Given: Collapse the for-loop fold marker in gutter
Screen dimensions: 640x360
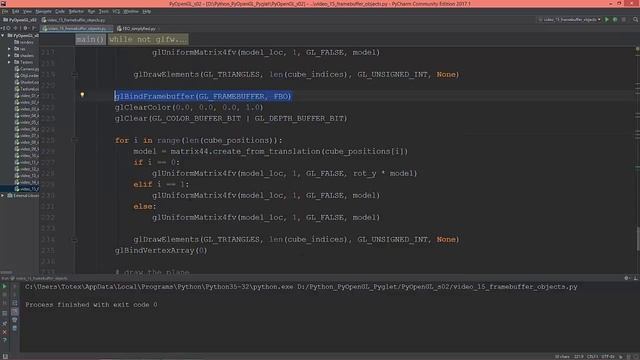Looking at the screenshot, I should 75,140.
